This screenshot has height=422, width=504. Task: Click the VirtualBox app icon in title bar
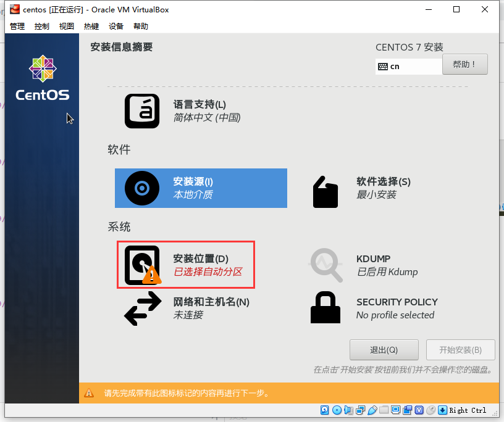point(14,10)
